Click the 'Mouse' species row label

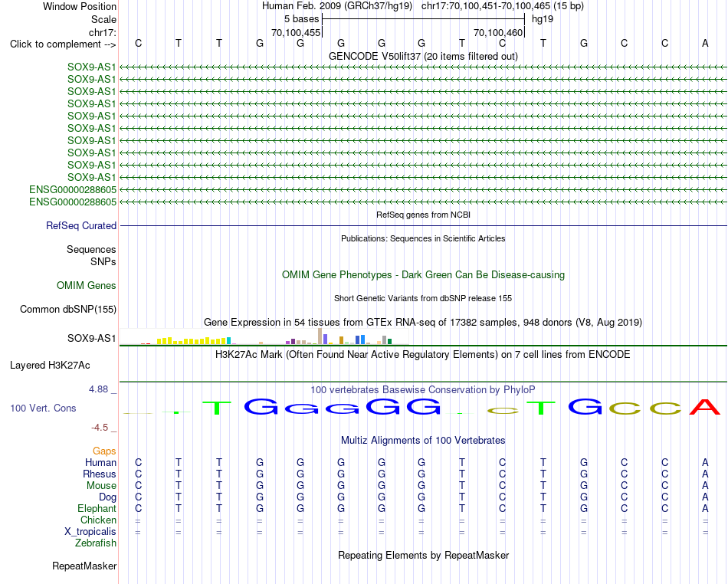[x=101, y=486]
